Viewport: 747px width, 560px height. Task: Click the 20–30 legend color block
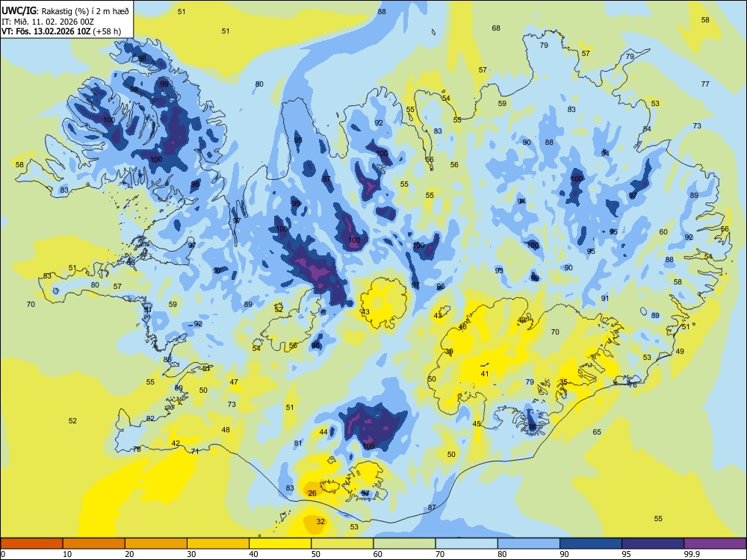click(156, 544)
